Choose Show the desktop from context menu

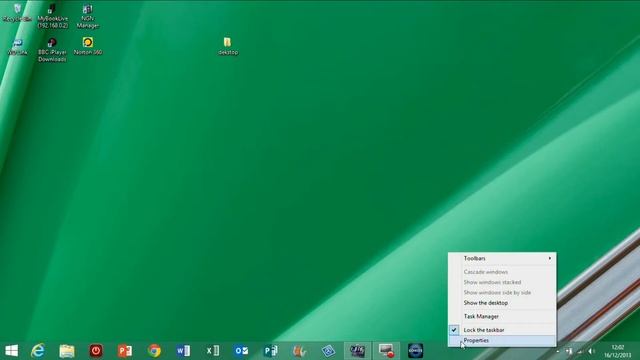pyautogui.click(x=502, y=303)
